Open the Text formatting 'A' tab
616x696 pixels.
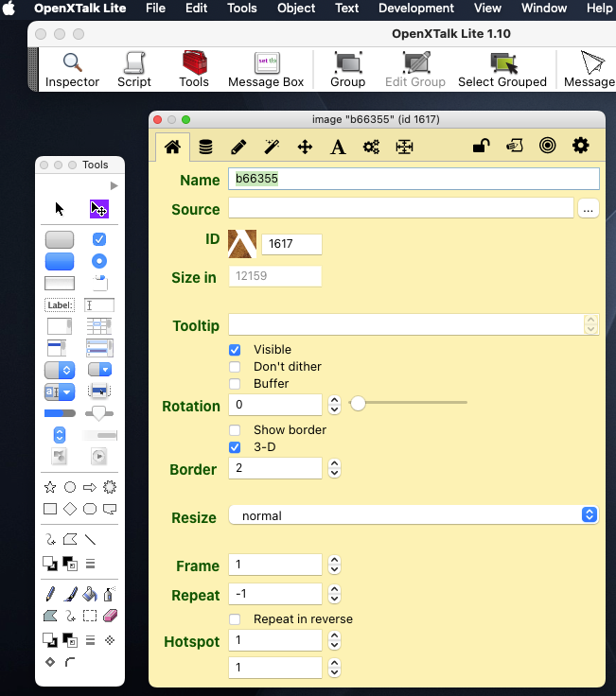coord(338,147)
